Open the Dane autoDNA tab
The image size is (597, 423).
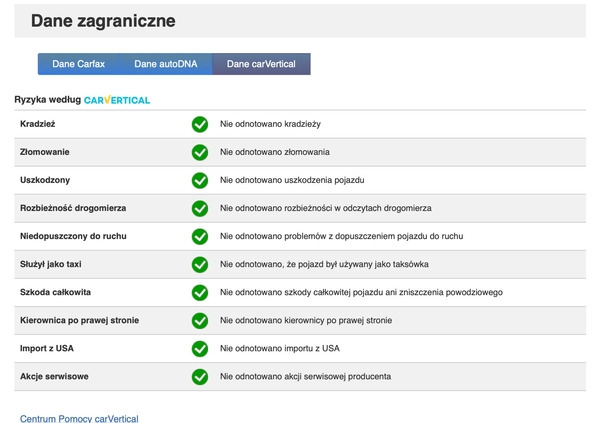pyautogui.click(x=166, y=64)
